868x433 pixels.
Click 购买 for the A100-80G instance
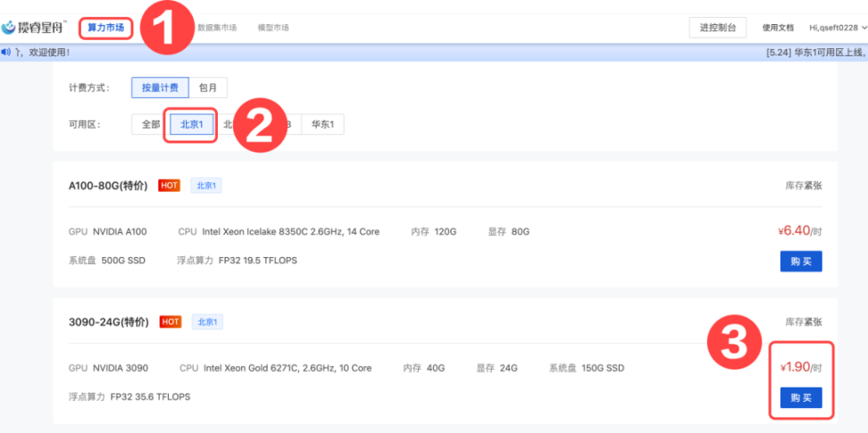tap(800, 262)
